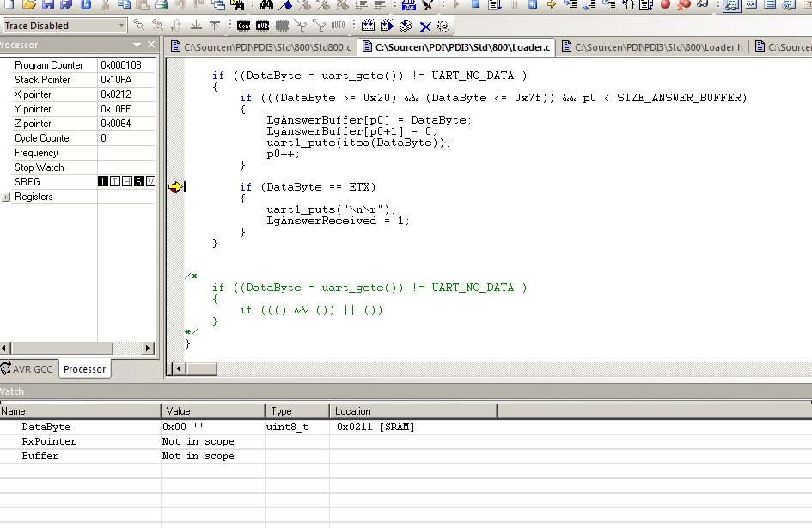The height and width of the screenshot is (528, 812).
Task: Click the gear icon beside the blue X
Action: tap(443, 26)
